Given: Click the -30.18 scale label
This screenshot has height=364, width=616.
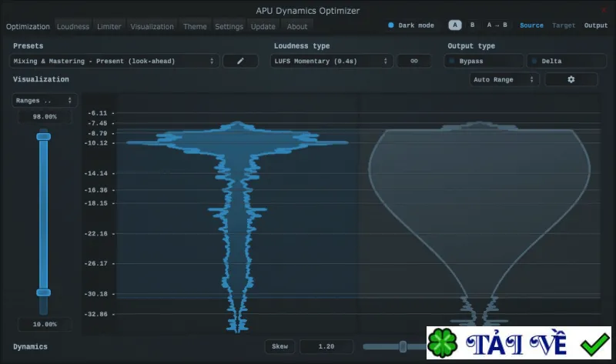Looking at the screenshot, I should pos(95,294).
